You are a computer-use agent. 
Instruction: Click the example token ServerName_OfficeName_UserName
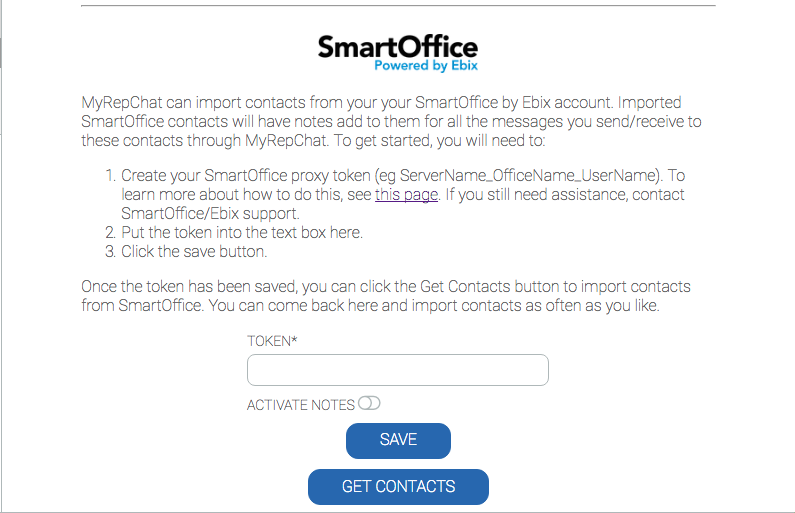(529, 175)
